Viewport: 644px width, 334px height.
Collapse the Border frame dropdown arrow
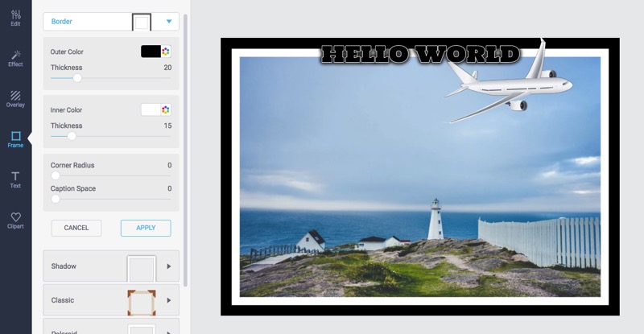(169, 22)
